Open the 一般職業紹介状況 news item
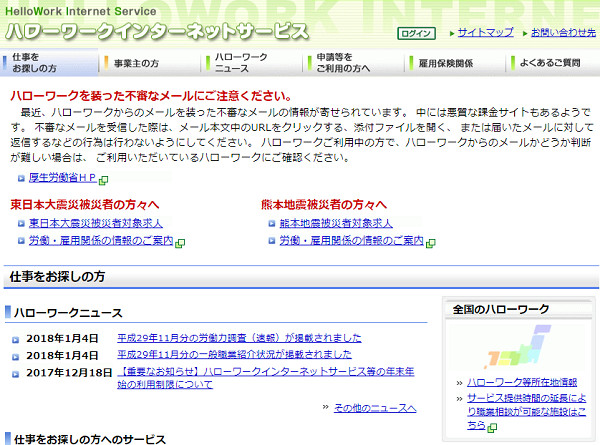Viewport: 600px width, 445px height. click(x=234, y=354)
